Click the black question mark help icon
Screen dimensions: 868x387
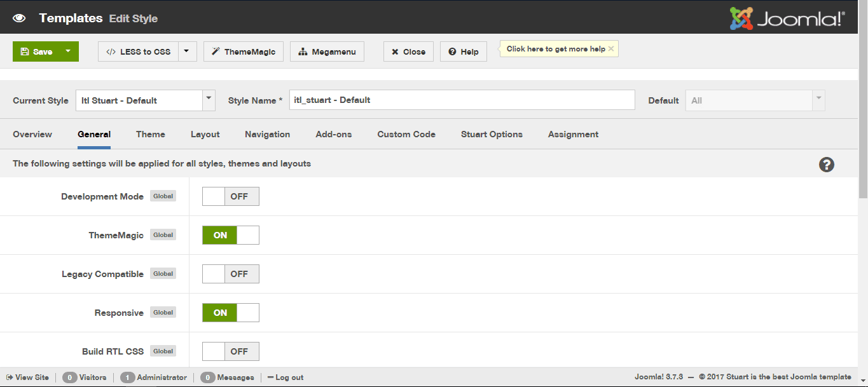coord(826,165)
